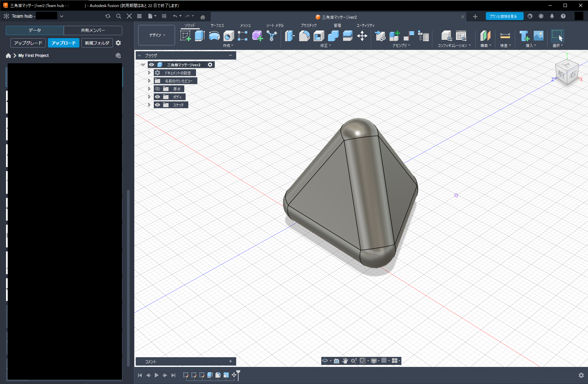Open the Measure tool
The height and width of the screenshot is (384, 588).
point(505,36)
